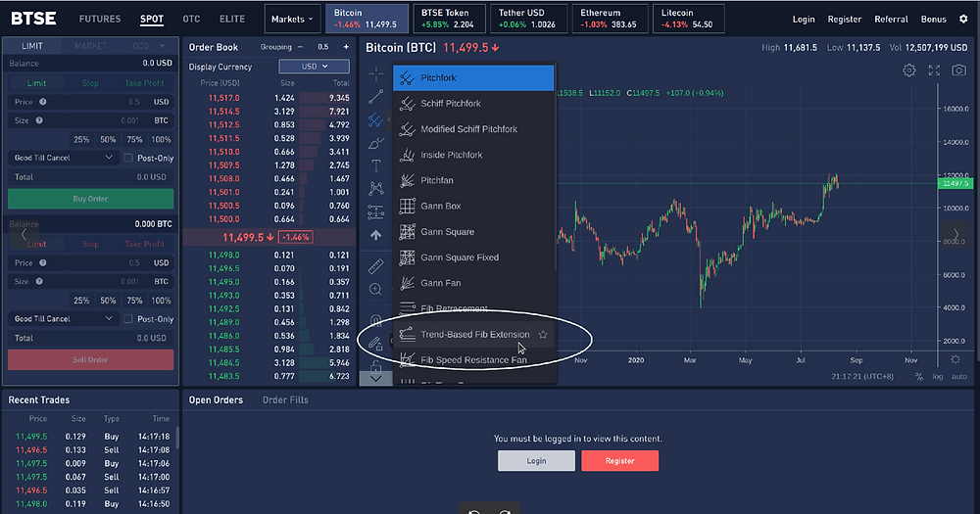Switch to the MARKET order tab
980x514 pixels.
click(90, 46)
